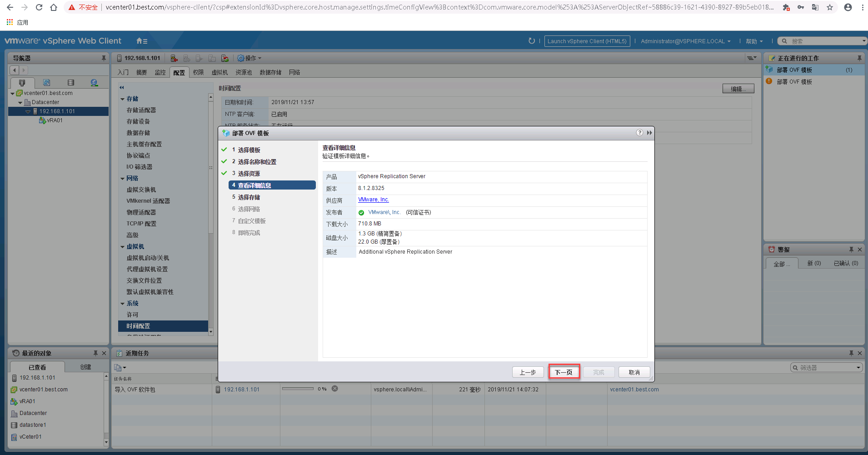Click 取消 to cancel the OVF wizard
The height and width of the screenshot is (455, 868).
(634, 372)
